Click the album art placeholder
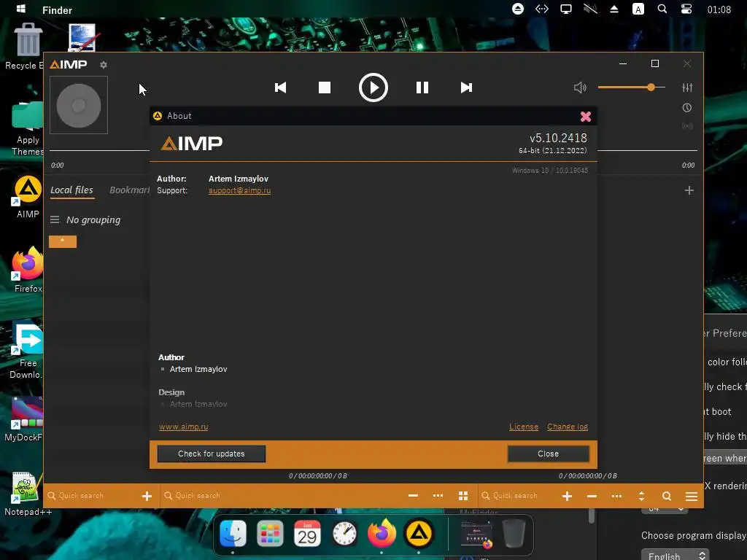Viewport: 747px width, 560px height. (79, 105)
